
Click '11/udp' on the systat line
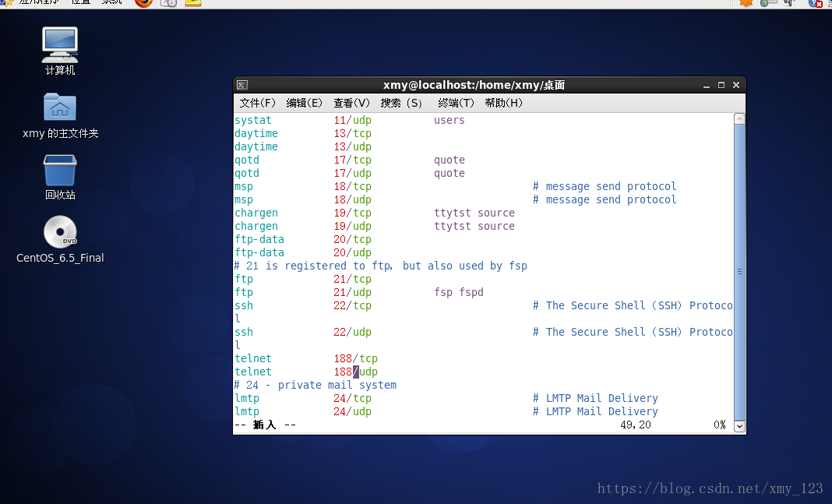pos(352,121)
